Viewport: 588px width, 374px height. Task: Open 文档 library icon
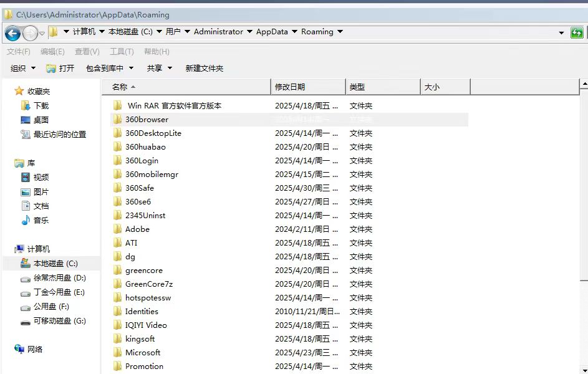[26, 206]
